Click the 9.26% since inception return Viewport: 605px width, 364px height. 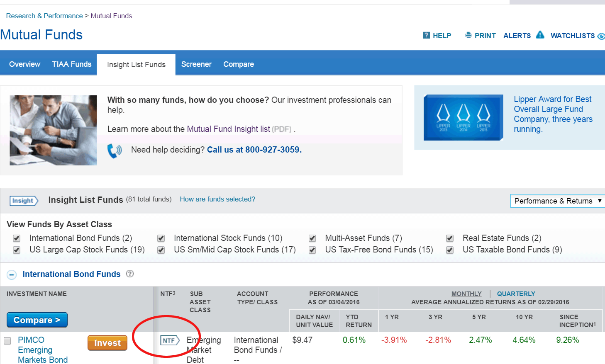pyautogui.click(x=568, y=340)
